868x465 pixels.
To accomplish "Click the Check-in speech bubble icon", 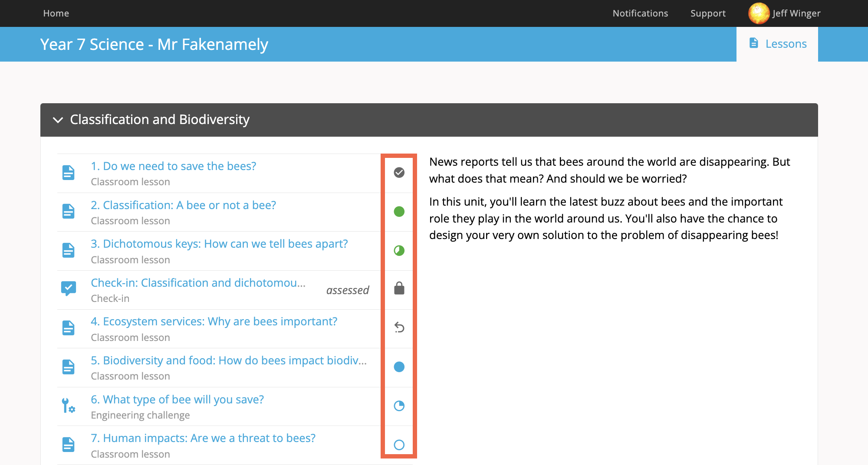I will (x=68, y=288).
